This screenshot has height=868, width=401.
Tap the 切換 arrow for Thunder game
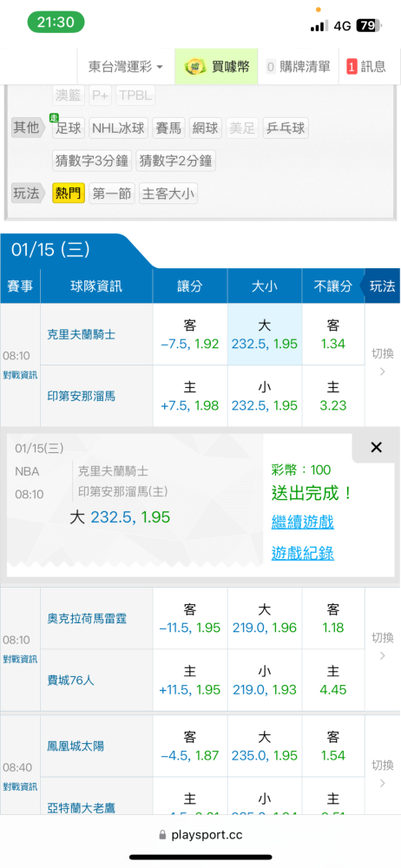pyautogui.click(x=382, y=655)
